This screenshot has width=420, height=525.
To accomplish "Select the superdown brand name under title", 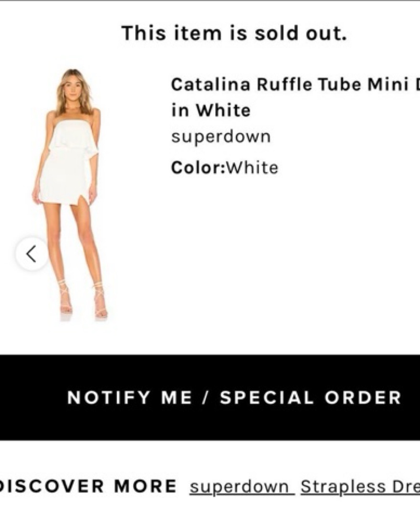I will pyautogui.click(x=220, y=137).
